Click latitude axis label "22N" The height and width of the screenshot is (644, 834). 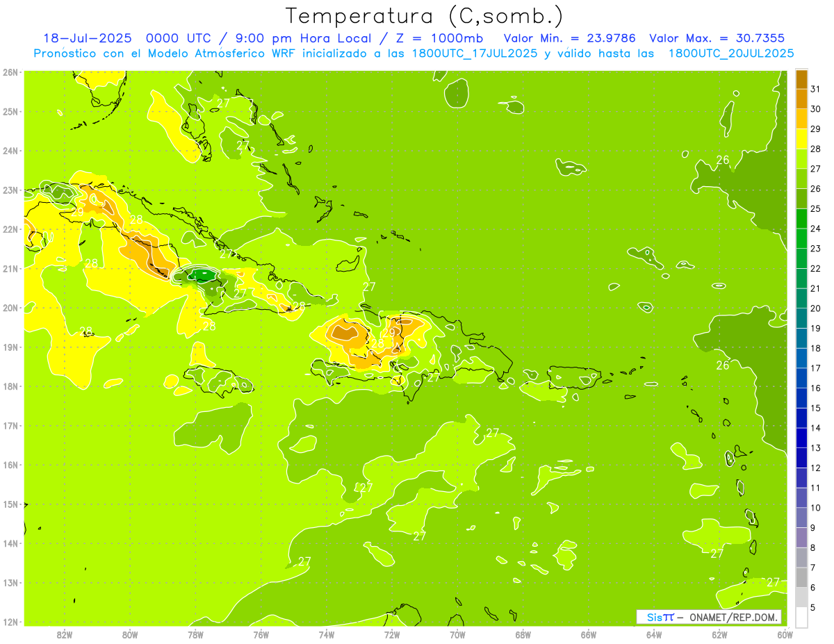(x=10, y=229)
